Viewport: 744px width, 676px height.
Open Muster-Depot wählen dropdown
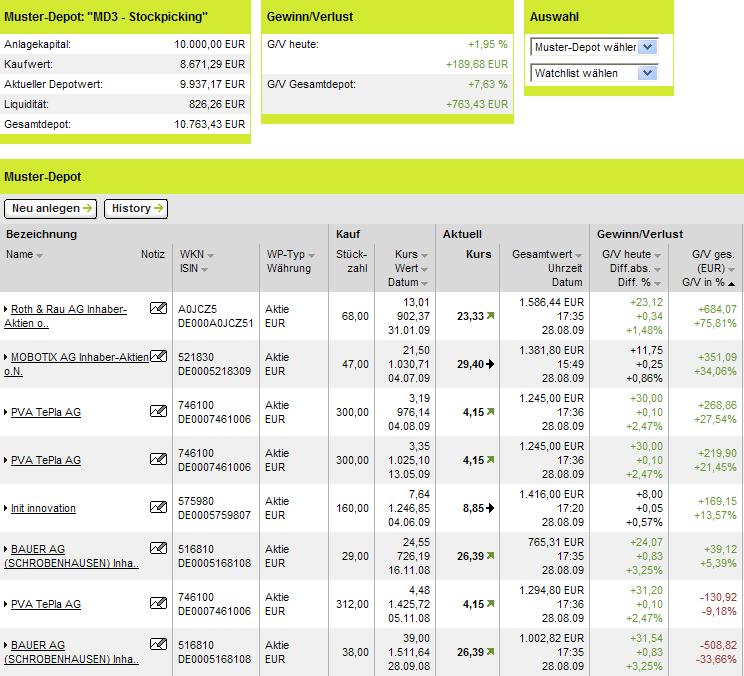coord(594,47)
